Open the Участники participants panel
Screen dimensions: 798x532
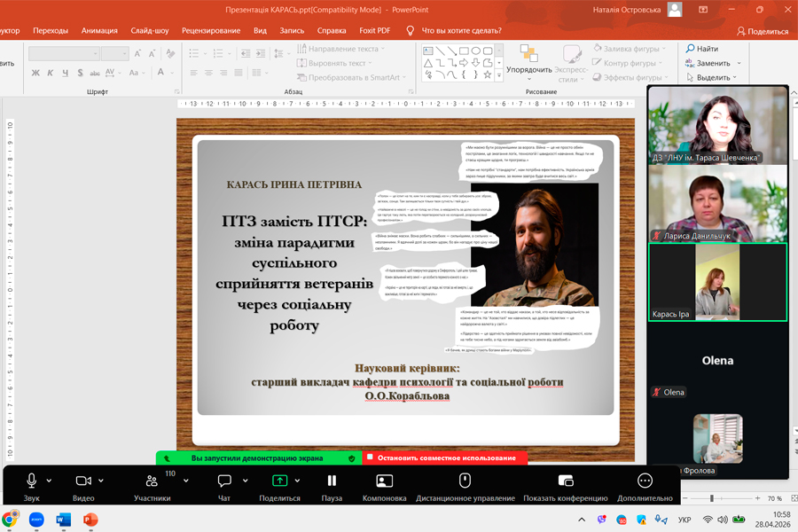tap(152, 481)
